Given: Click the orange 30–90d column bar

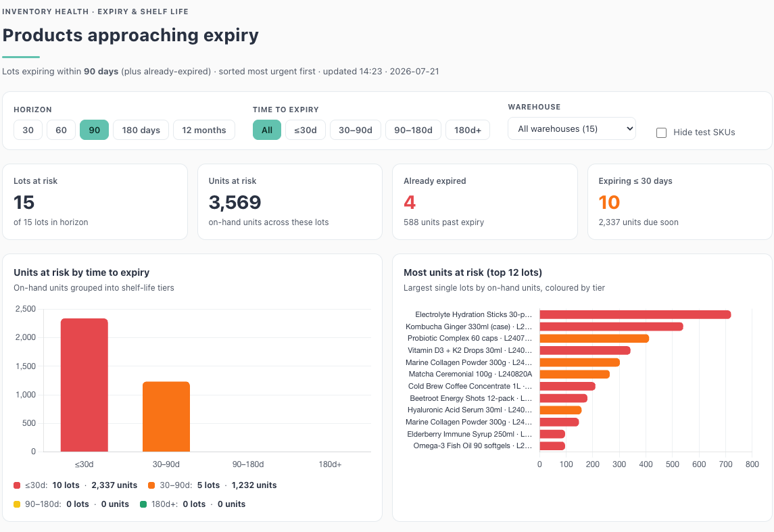Looking at the screenshot, I should (x=166, y=416).
